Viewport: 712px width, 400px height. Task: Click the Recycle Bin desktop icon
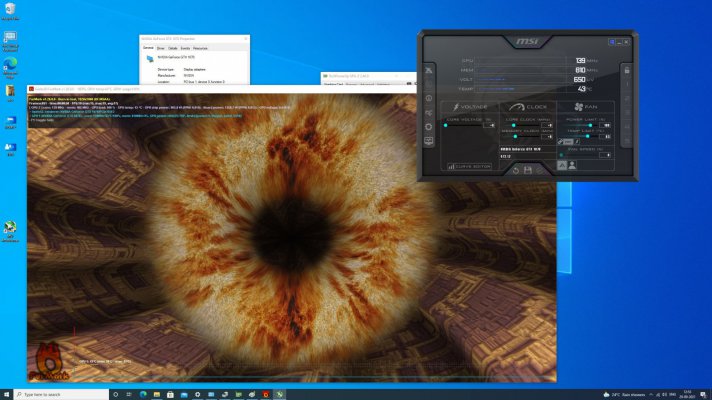[x=10, y=11]
